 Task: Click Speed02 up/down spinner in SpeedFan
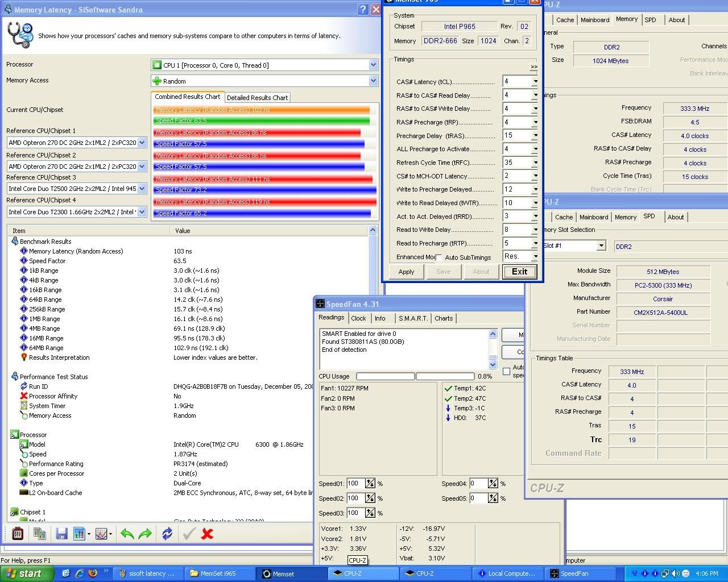(x=370, y=498)
